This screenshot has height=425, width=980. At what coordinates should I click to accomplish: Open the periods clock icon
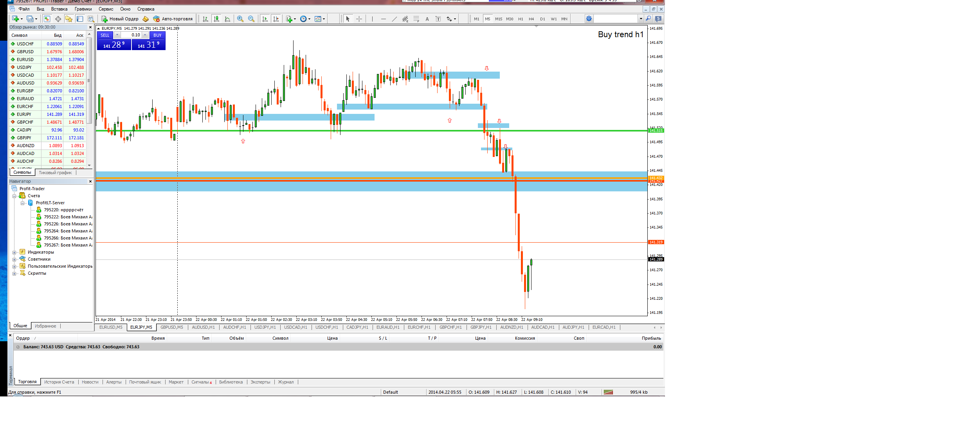303,19
